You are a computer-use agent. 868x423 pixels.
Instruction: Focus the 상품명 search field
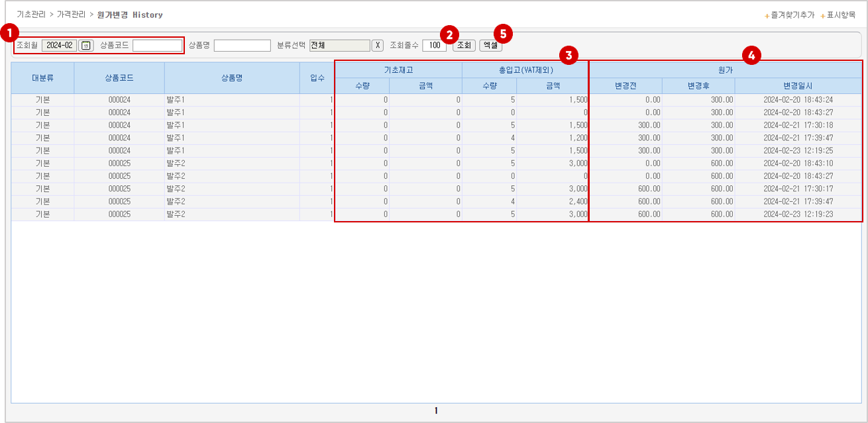pos(242,45)
